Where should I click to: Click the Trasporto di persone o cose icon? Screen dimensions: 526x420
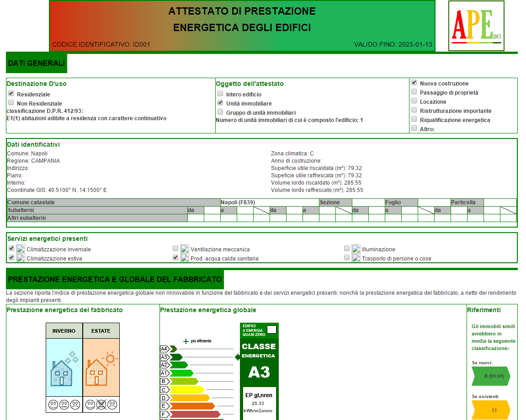tap(356, 258)
